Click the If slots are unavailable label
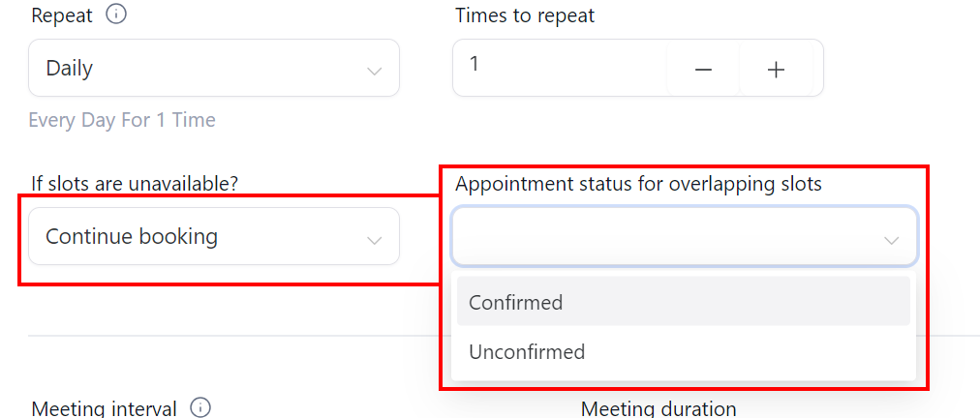This screenshot has height=418, width=980. 135,184
